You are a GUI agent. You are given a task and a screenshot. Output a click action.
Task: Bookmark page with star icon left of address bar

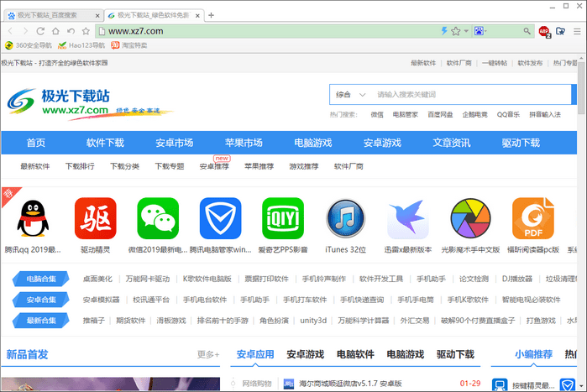(x=86, y=31)
